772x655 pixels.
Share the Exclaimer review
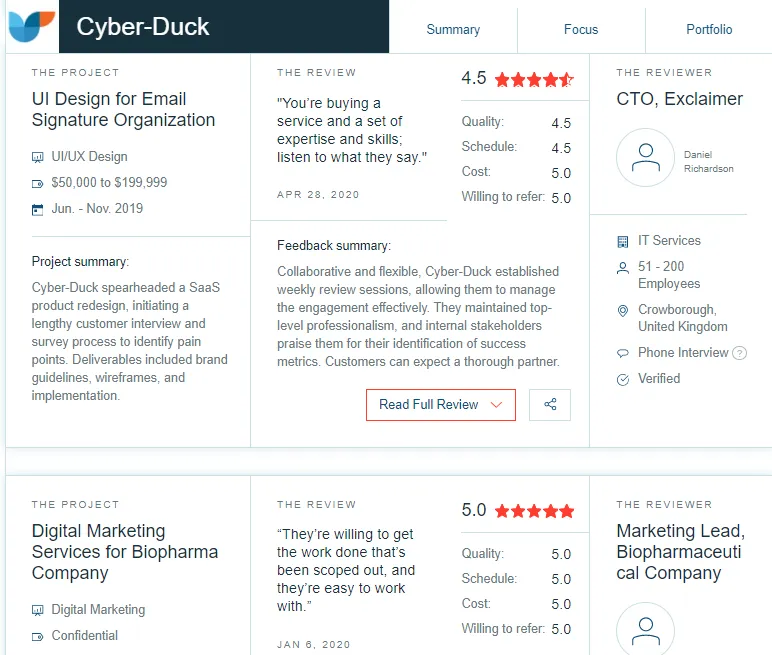pos(550,405)
